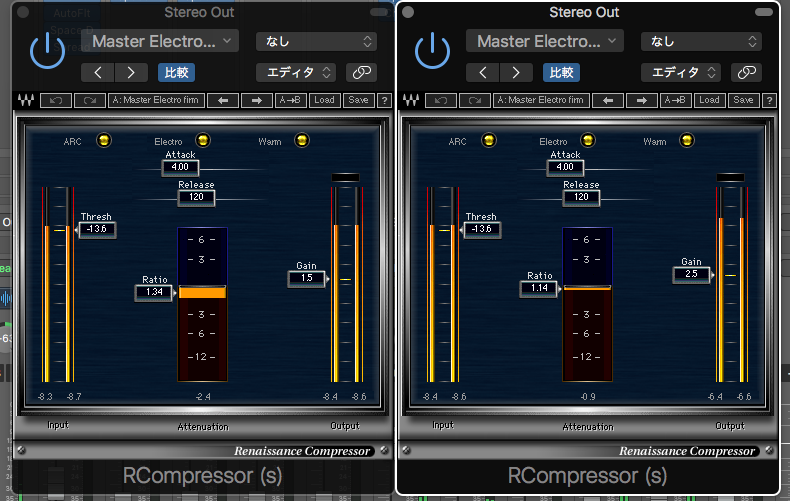The height and width of the screenshot is (501, 790).
Task: Toggle ARC mode light in left compressor
Action: pos(104,140)
